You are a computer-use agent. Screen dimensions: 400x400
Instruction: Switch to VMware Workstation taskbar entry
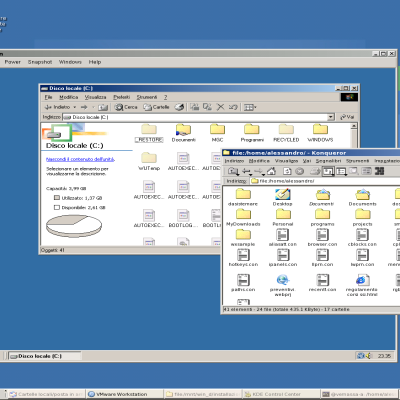click(124, 394)
